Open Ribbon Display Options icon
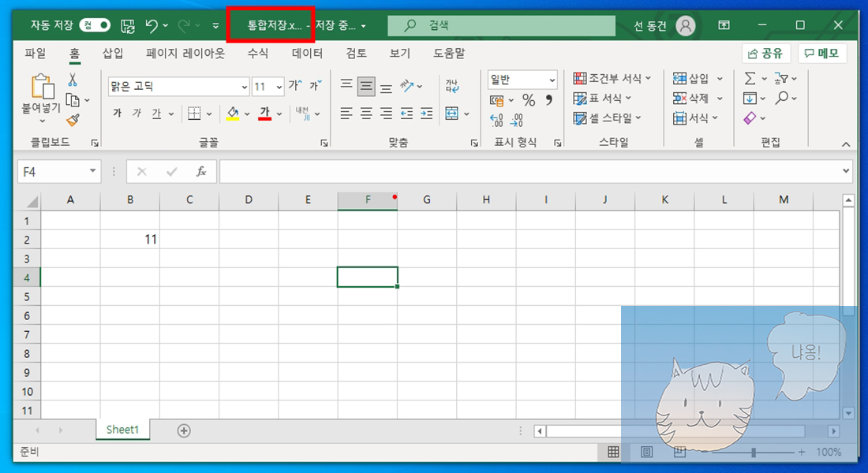This screenshot has height=473, width=868. click(724, 25)
